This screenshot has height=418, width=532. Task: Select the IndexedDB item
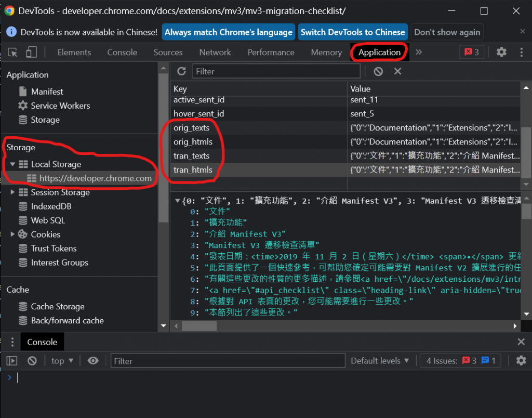(x=51, y=206)
